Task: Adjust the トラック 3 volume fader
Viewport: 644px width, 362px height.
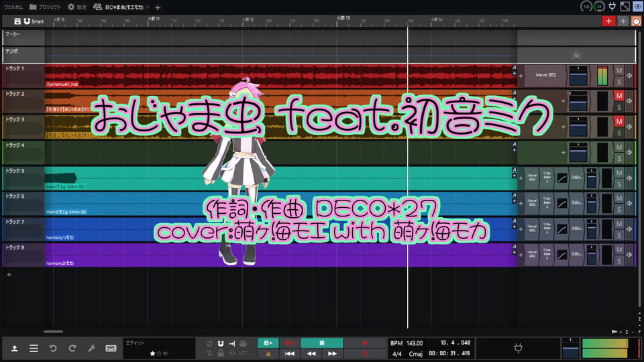Action: (x=578, y=127)
